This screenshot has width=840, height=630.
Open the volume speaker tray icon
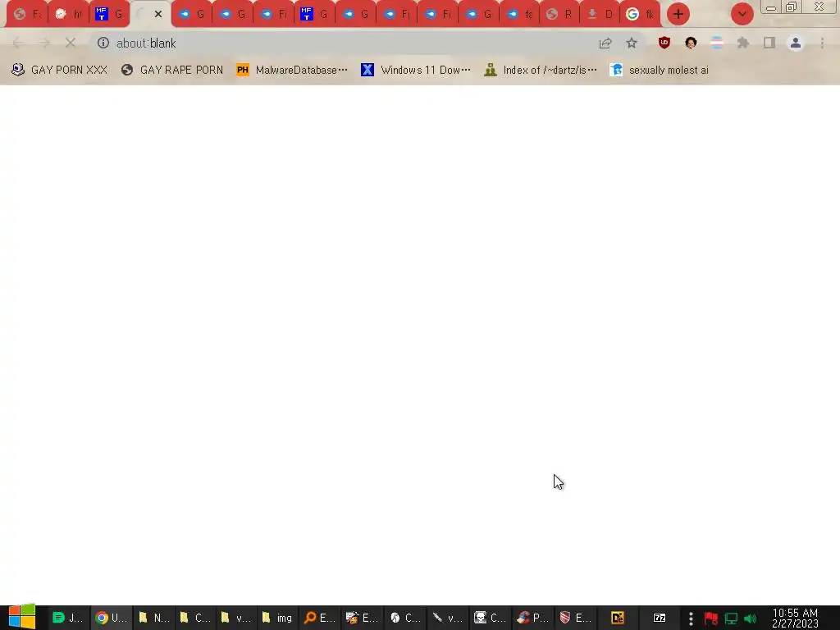(x=750, y=619)
